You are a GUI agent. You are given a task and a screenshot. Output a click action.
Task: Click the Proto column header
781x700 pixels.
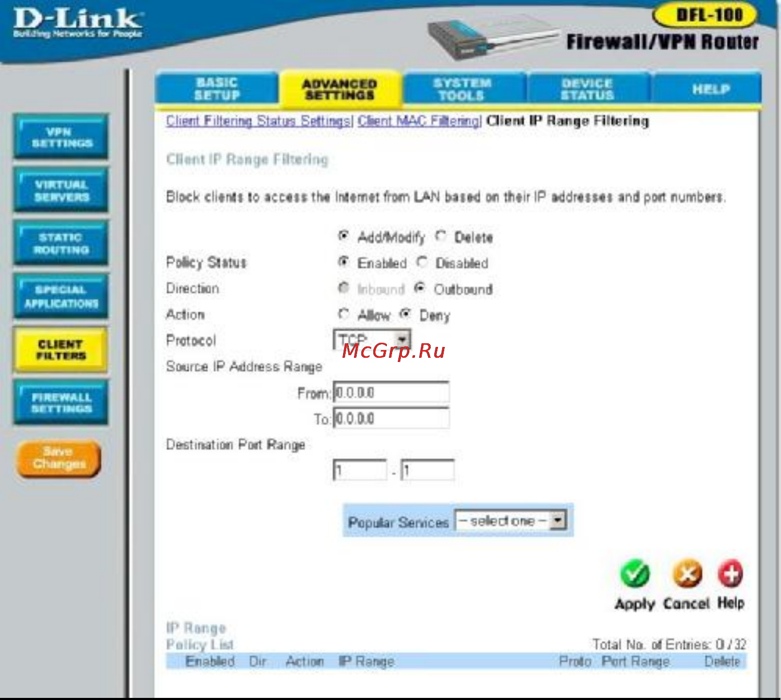tap(575, 661)
